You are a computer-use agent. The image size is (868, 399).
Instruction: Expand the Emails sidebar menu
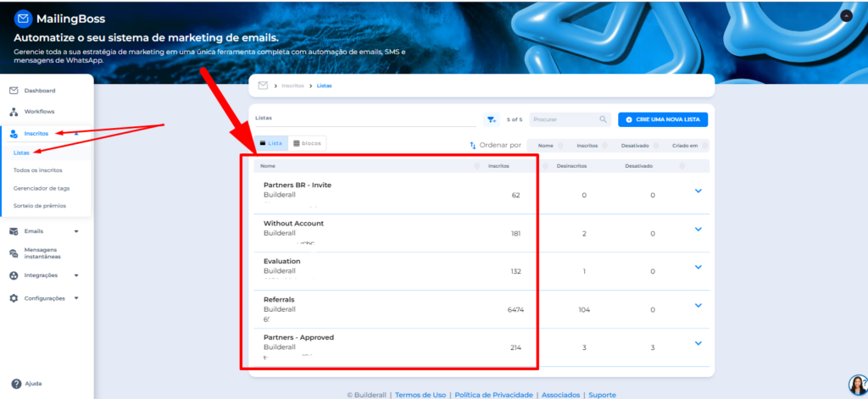point(76,231)
